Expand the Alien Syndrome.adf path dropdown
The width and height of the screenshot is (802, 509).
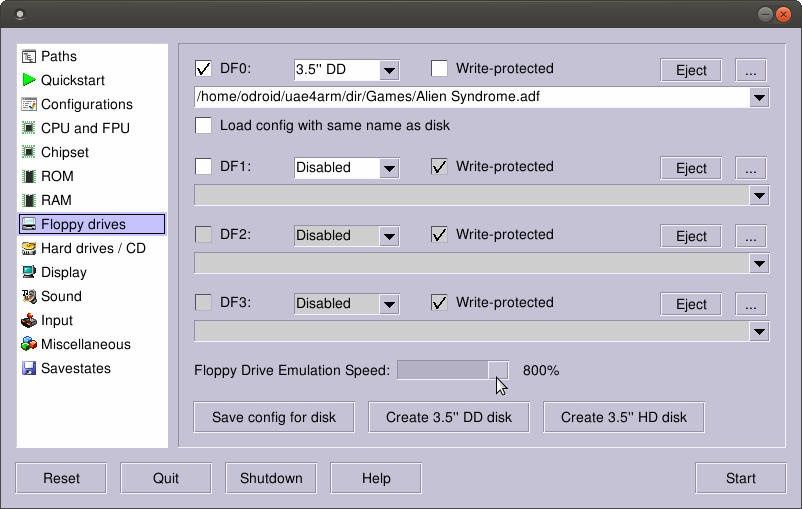click(759, 97)
